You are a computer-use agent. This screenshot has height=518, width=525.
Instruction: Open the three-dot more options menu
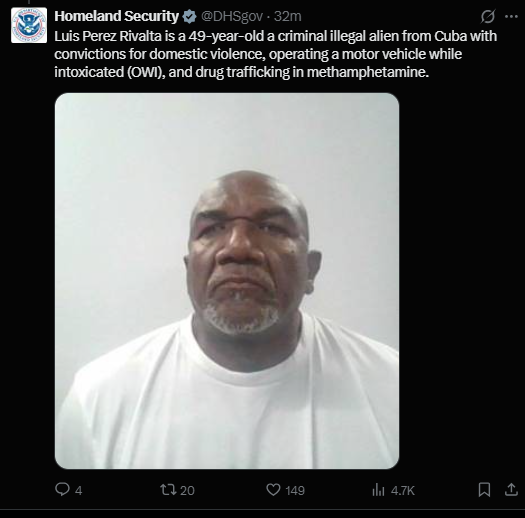(x=511, y=16)
